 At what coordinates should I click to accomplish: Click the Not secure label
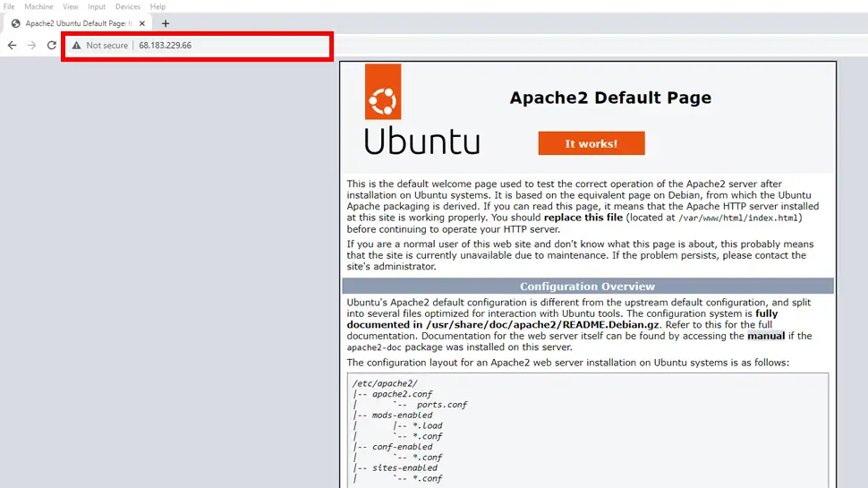coord(106,46)
